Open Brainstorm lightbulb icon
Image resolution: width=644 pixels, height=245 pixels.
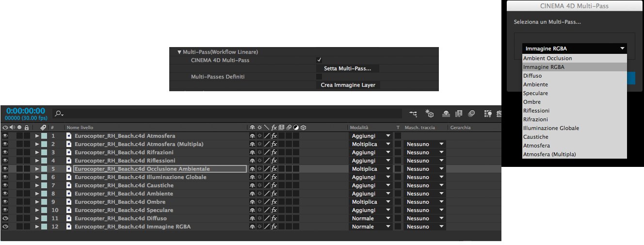[x=488, y=114]
